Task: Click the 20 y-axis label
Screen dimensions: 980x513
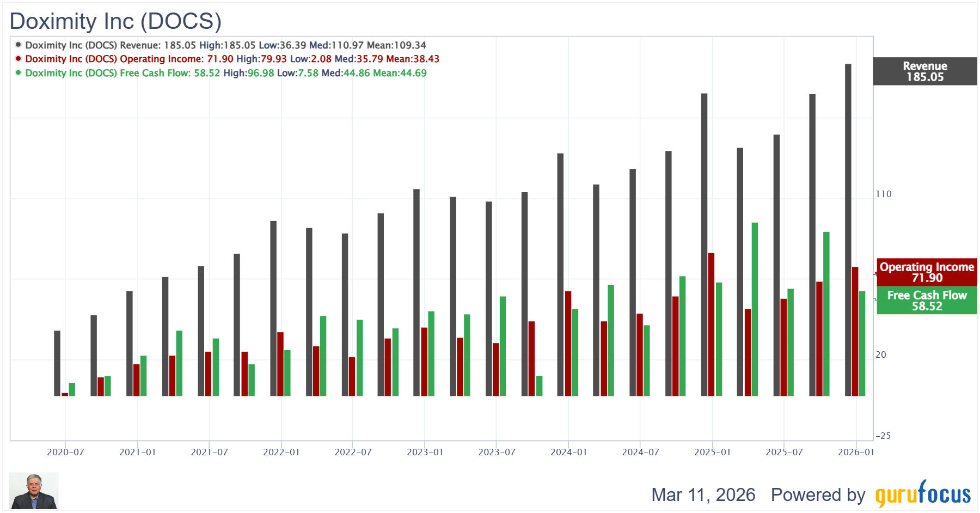Action: (881, 355)
